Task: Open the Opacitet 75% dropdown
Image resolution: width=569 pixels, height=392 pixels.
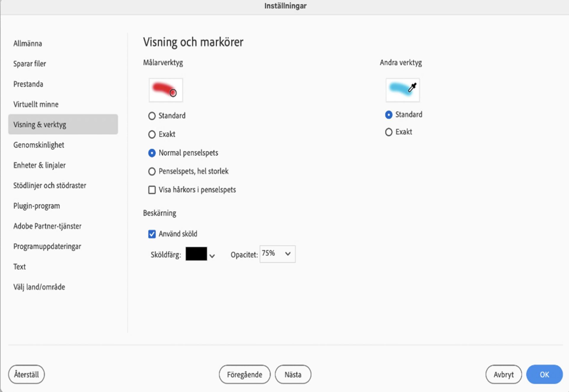Action: click(x=277, y=254)
